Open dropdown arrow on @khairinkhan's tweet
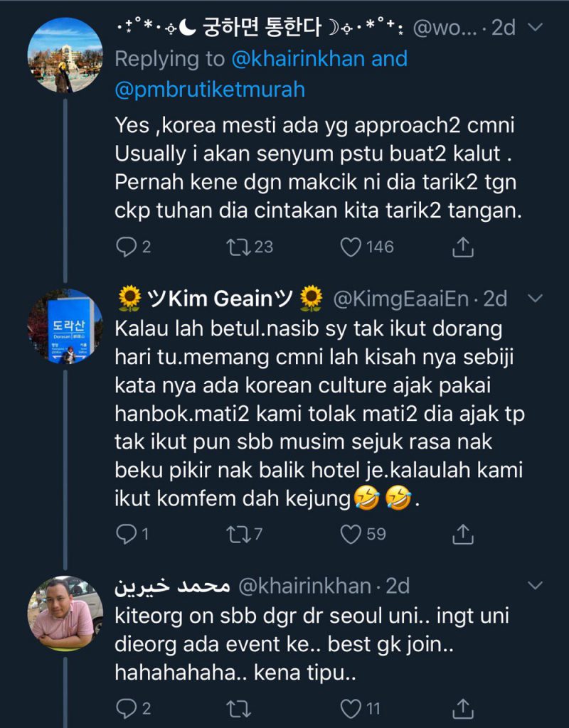569x728 pixels. click(536, 585)
